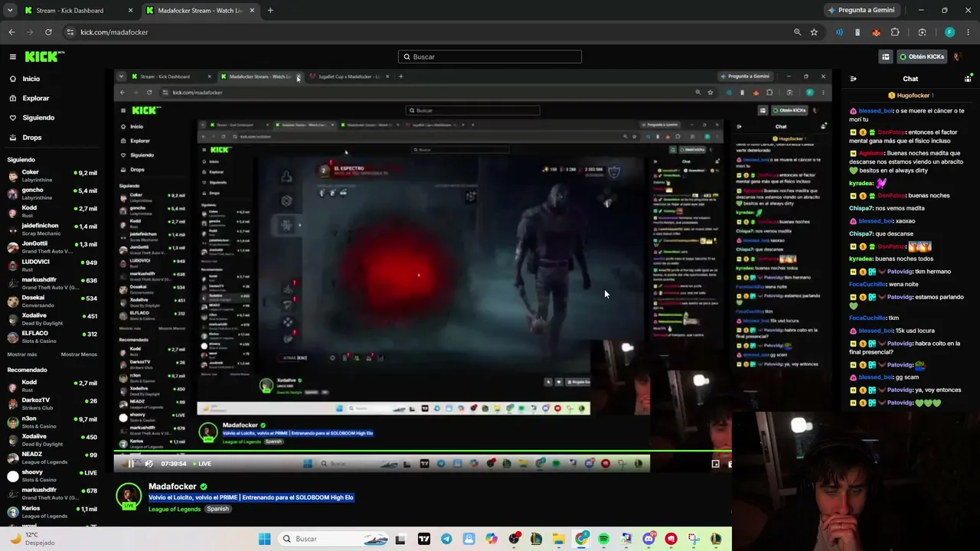Click the LIVE indicator in player controls
Image resolution: width=980 pixels, height=551 pixels.
(x=202, y=464)
